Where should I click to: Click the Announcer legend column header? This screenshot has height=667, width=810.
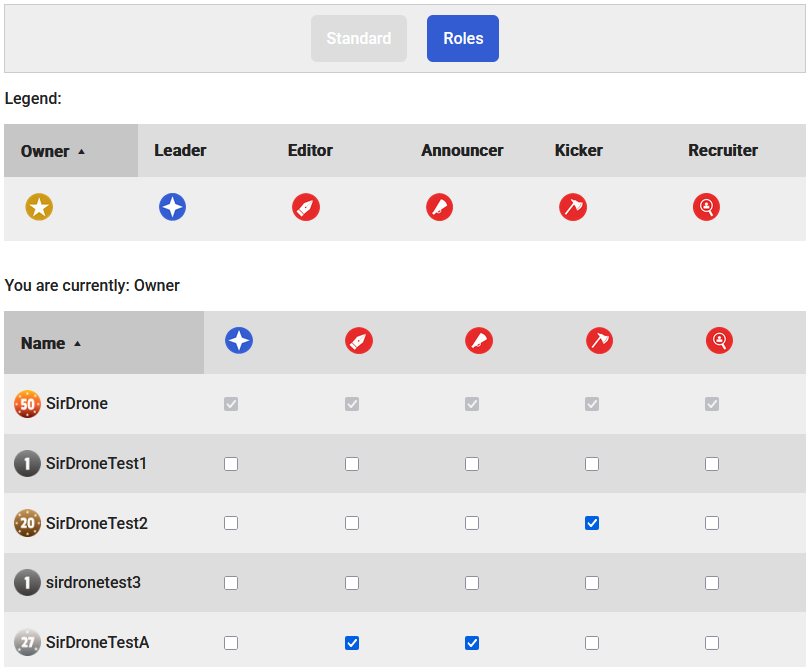click(x=462, y=150)
